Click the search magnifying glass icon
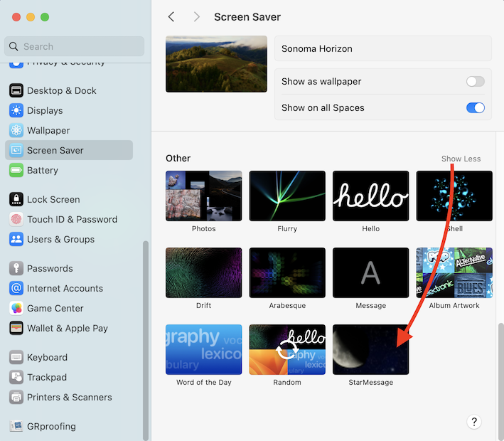Image resolution: width=504 pixels, height=441 pixels. [14, 46]
